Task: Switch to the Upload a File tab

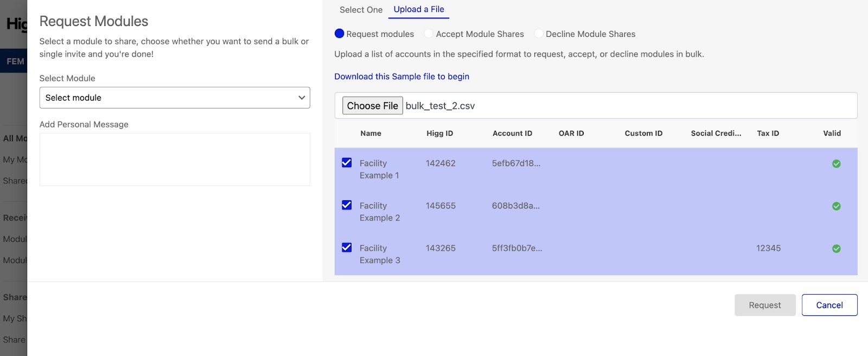Action: (x=419, y=9)
